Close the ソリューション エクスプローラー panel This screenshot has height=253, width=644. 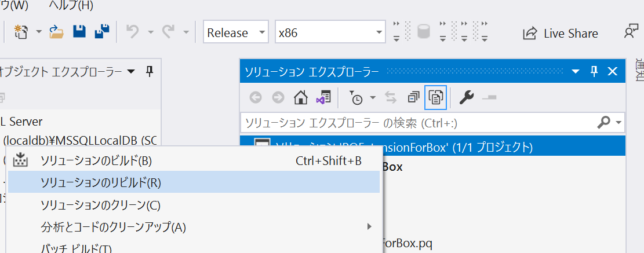[x=612, y=72]
